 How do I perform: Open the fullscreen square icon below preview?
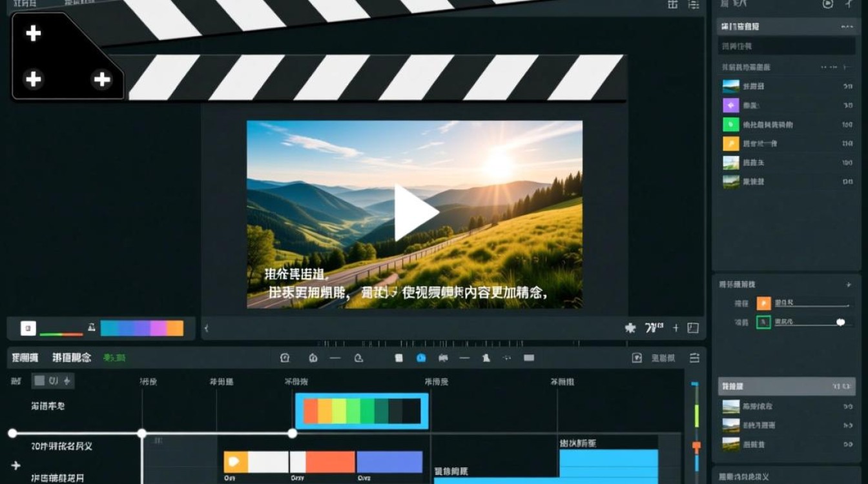[693, 328]
